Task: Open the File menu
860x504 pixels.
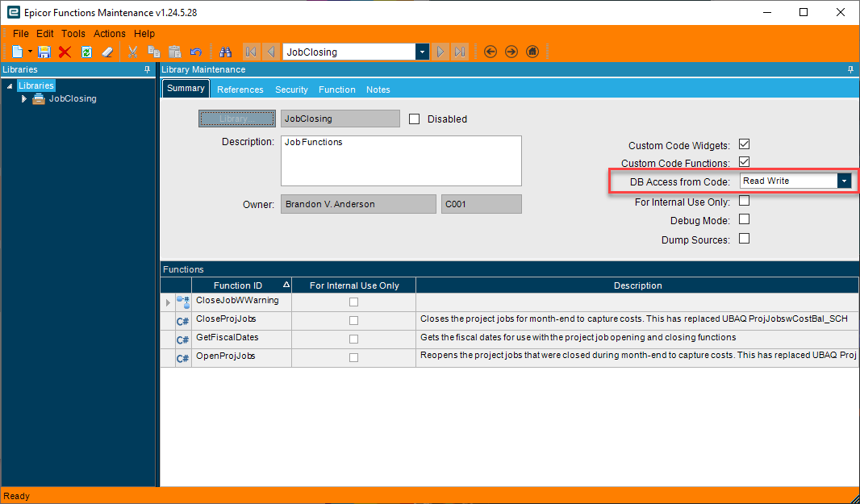Action: 20,33
